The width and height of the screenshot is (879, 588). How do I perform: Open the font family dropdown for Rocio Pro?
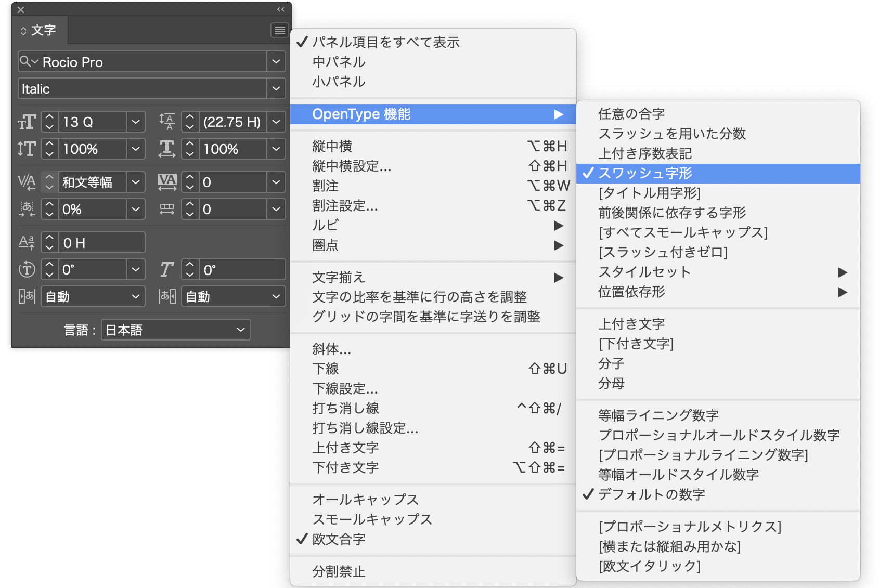coord(276,61)
